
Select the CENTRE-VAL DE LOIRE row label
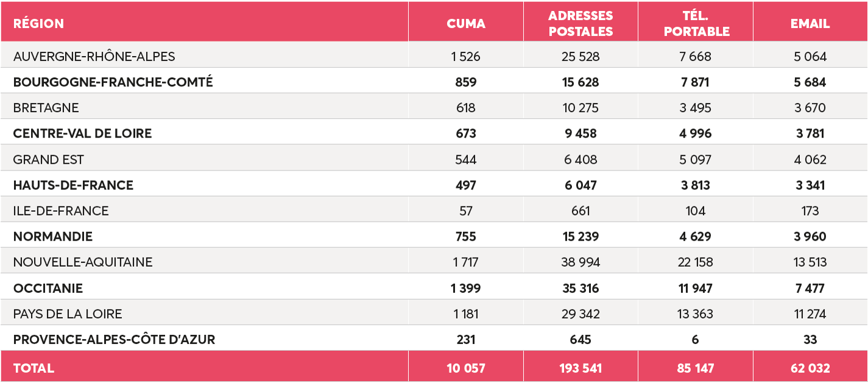click(x=82, y=133)
